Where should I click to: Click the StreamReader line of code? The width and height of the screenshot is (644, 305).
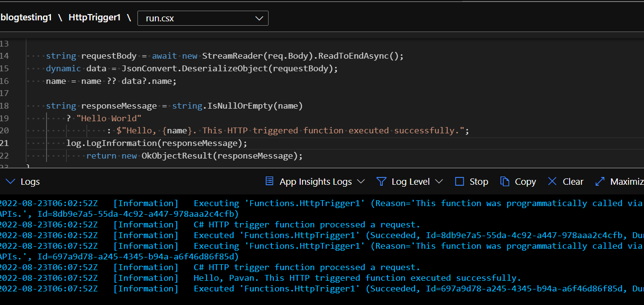click(224, 56)
